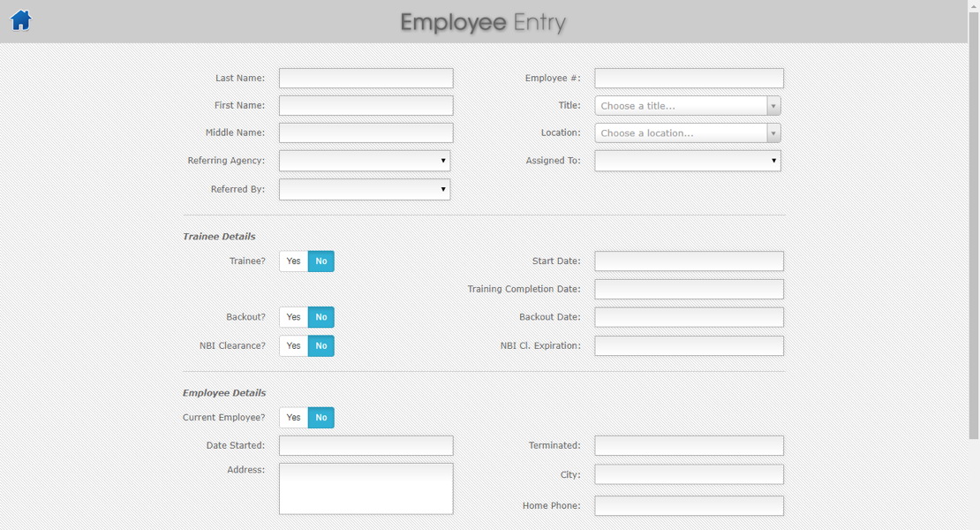Click the Last Name input field
Image resolution: width=980 pixels, height=530 pixels.
click(365, 78)
